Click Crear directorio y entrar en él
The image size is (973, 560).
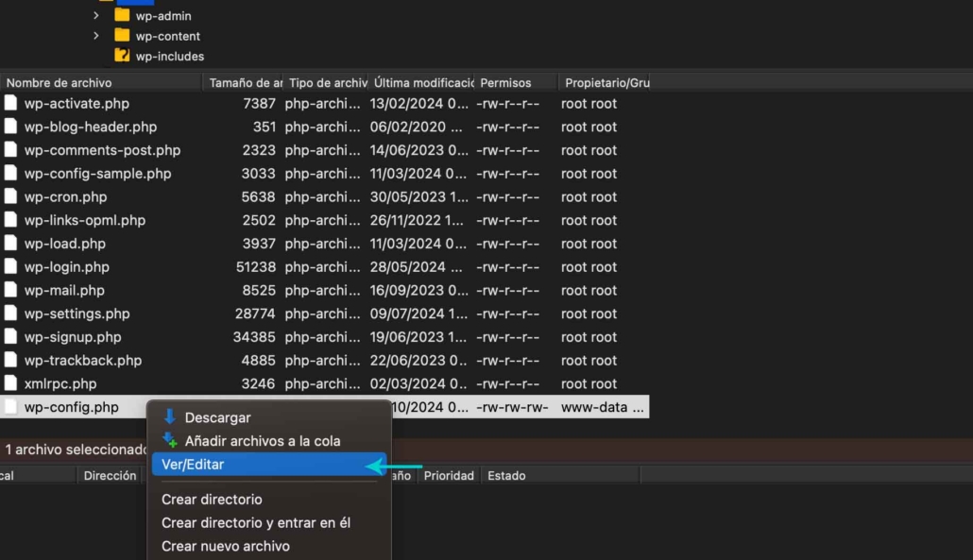tap(256, 522)
